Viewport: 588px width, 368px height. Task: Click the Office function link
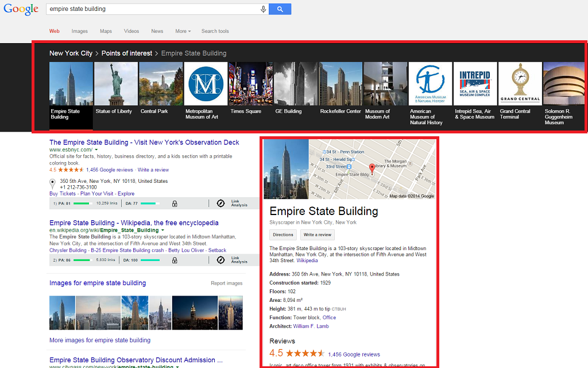click(x=329, y=317)
